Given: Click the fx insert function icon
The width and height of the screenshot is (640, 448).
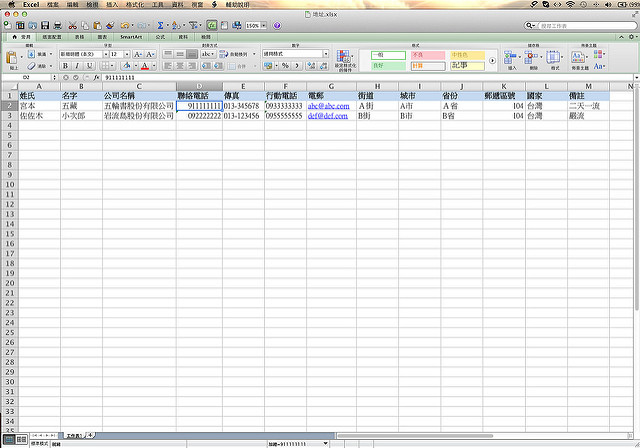Looking at the screenshot, I should pyautogui.click(x=96, y=77).
